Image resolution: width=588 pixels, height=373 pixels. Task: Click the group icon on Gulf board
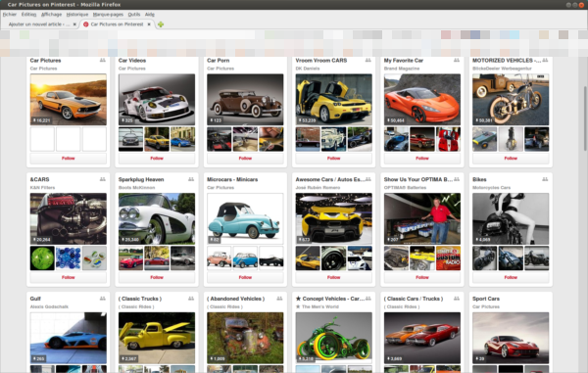(103, 298)
